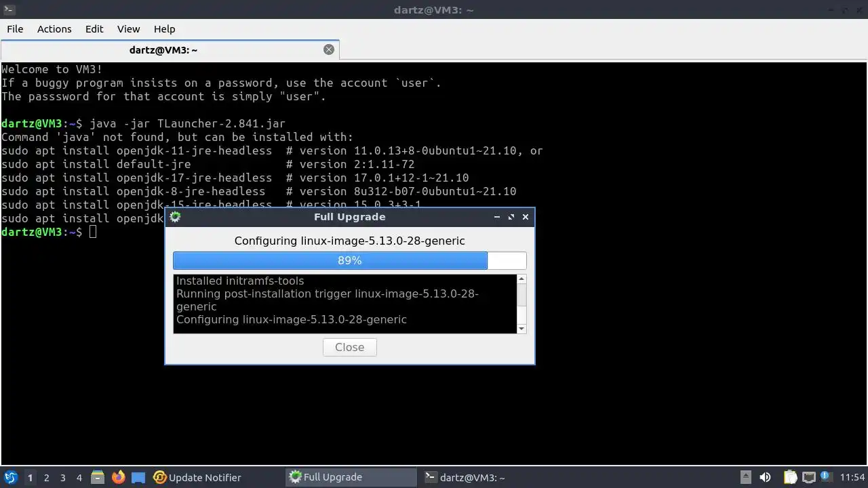Click the 'Welcome to VM3!' terminal line
This screenshot has width=868, height=488.
[x=52, y=69]
